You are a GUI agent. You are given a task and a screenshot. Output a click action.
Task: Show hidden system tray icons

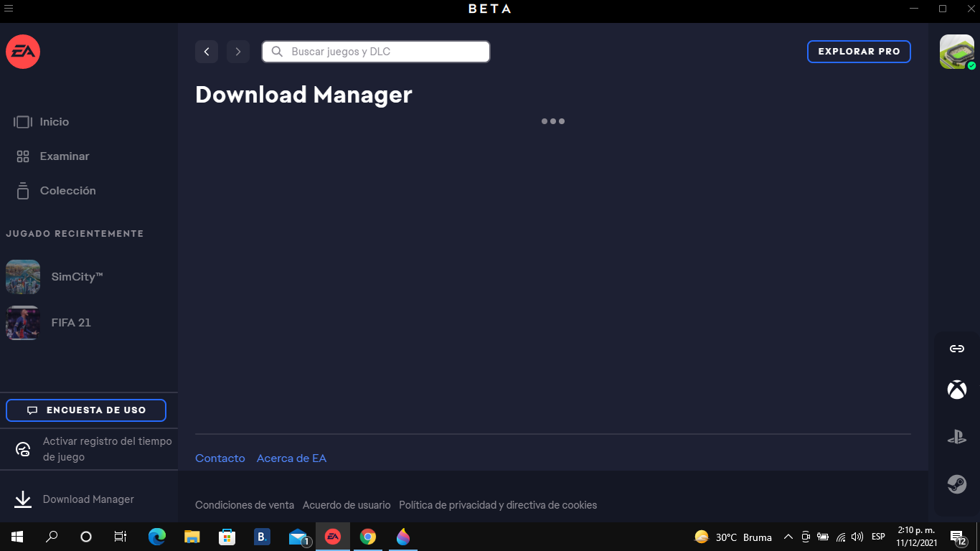click(788, 537)
